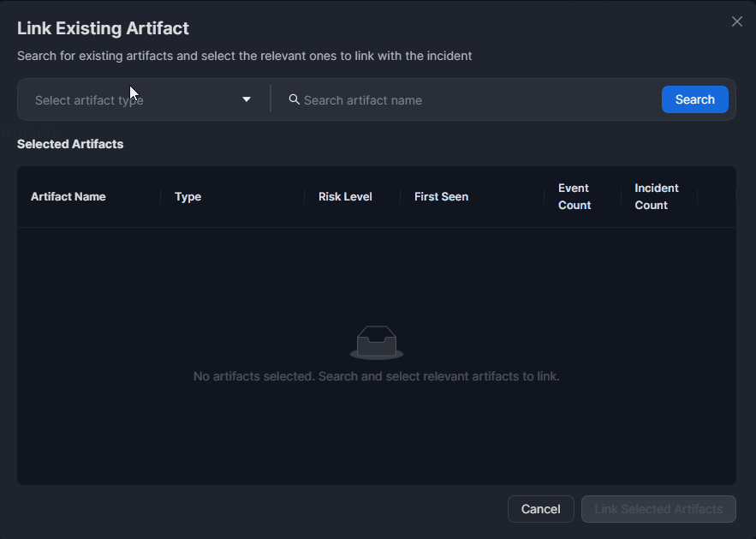Click the "No artifacts selected" message text
Viewport: 756px width, 539px height.
[x=377, y=376]
